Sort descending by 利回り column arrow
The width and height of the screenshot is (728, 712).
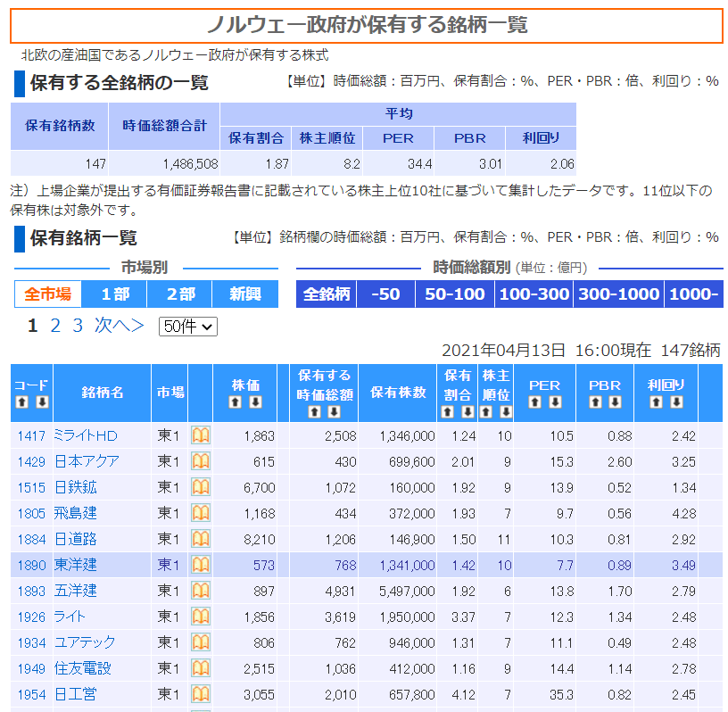(x=676, y=402)
